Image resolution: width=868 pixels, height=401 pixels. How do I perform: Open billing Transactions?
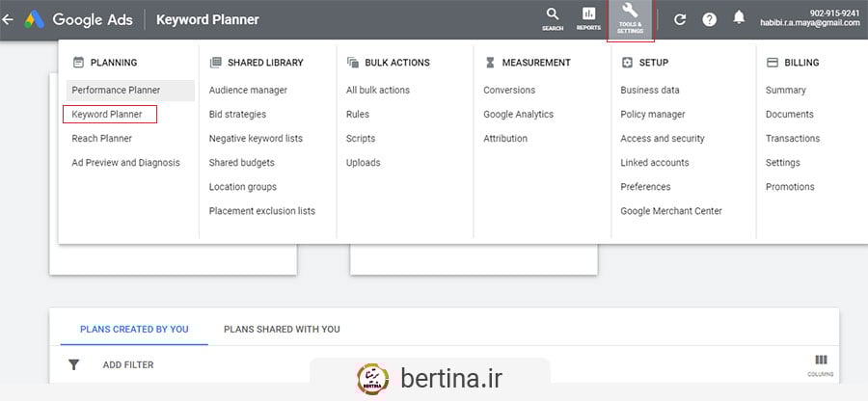[793, 138]
